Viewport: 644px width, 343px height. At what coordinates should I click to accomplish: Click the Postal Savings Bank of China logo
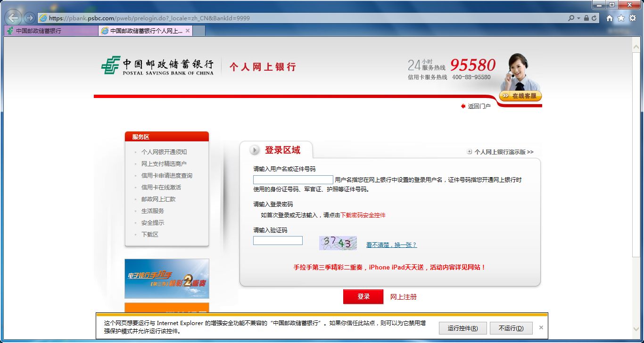[157, 64]
